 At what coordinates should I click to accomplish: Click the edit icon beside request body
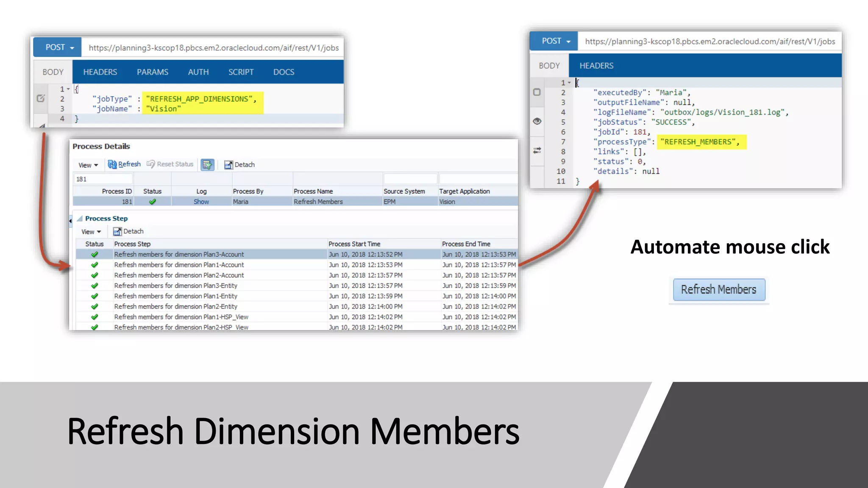[x=41, y=98]
